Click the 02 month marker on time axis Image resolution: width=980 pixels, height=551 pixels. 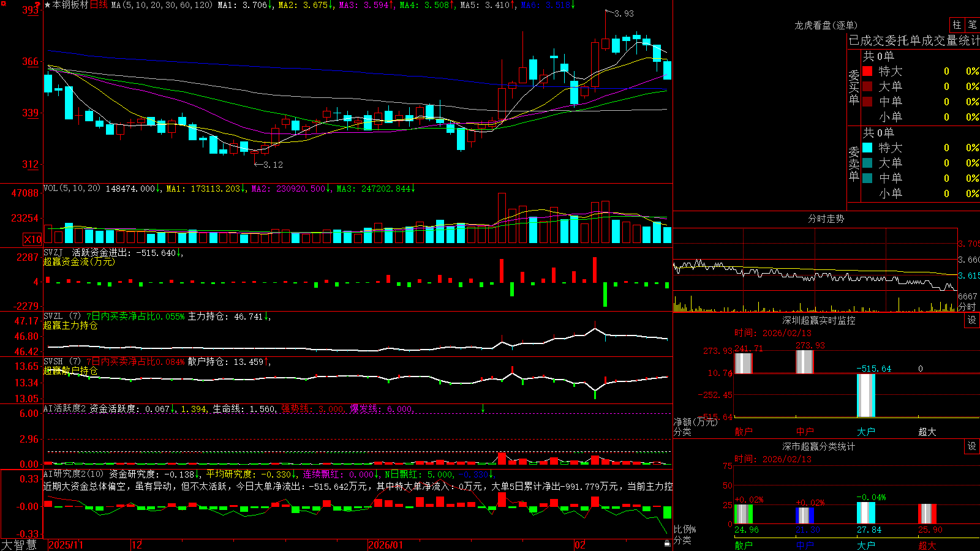click(x=580, y=545)
